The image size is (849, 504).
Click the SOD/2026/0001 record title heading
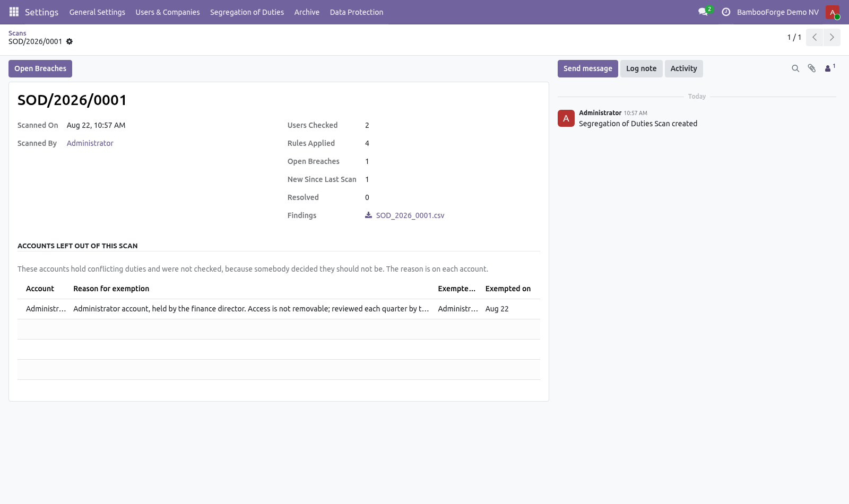point(72,100)
